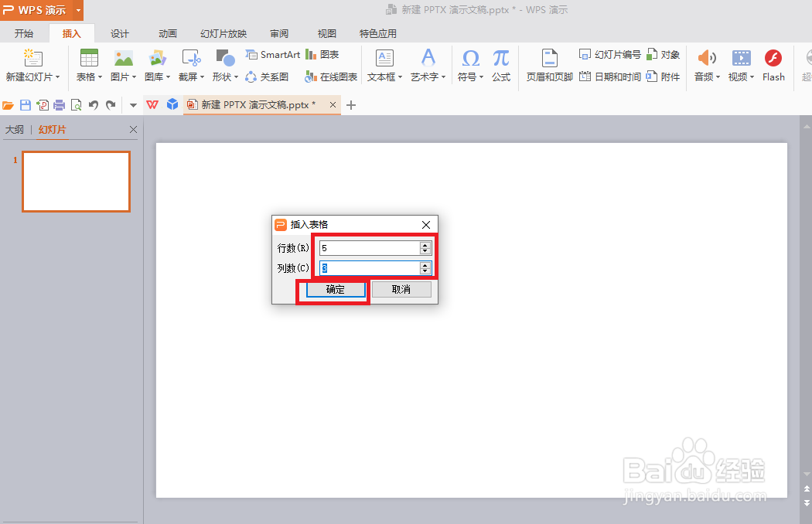The image size is (812, 524).
Task: Click the WordArt (艺术字) icon
Action: click(428, 57)
